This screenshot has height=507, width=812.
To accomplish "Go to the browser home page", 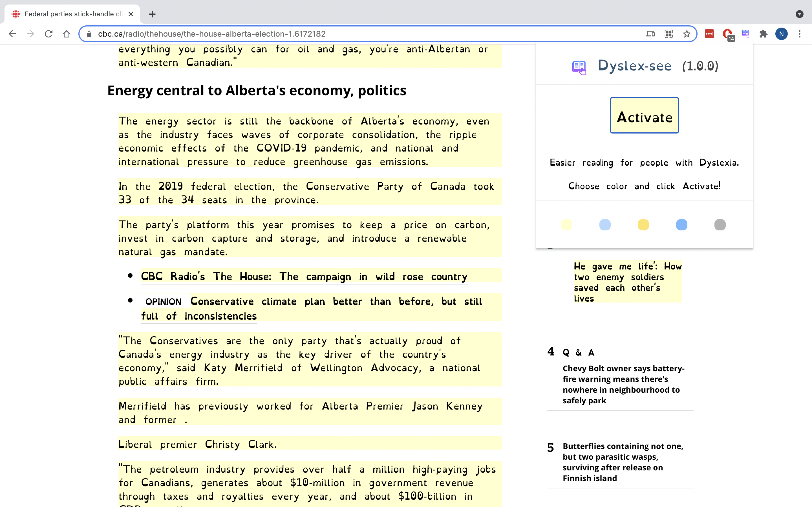I will [67, 34].
